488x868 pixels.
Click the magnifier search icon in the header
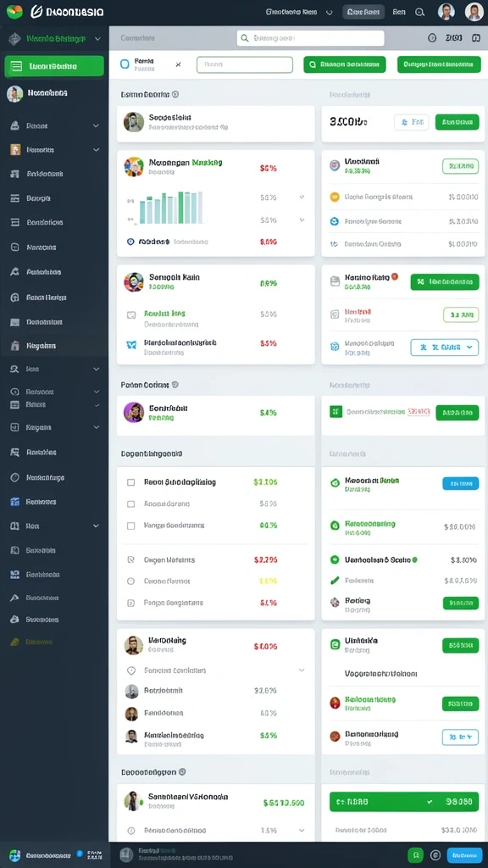[419, 12]
